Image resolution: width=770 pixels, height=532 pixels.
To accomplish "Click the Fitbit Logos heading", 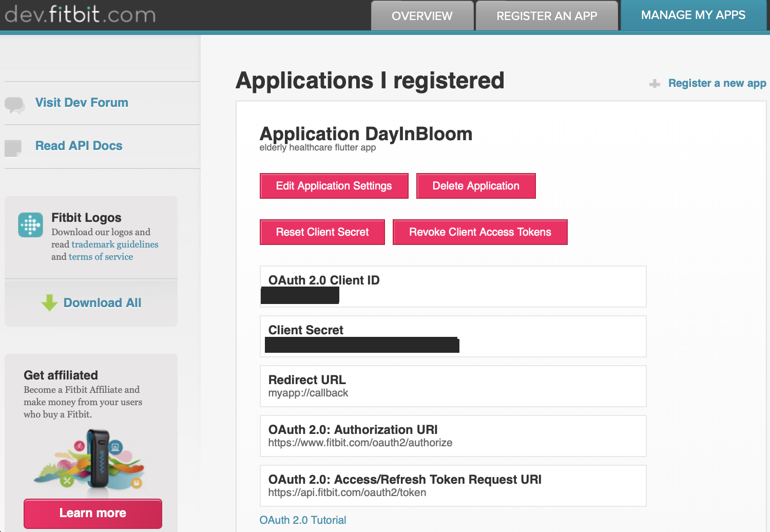I will 86,218.
